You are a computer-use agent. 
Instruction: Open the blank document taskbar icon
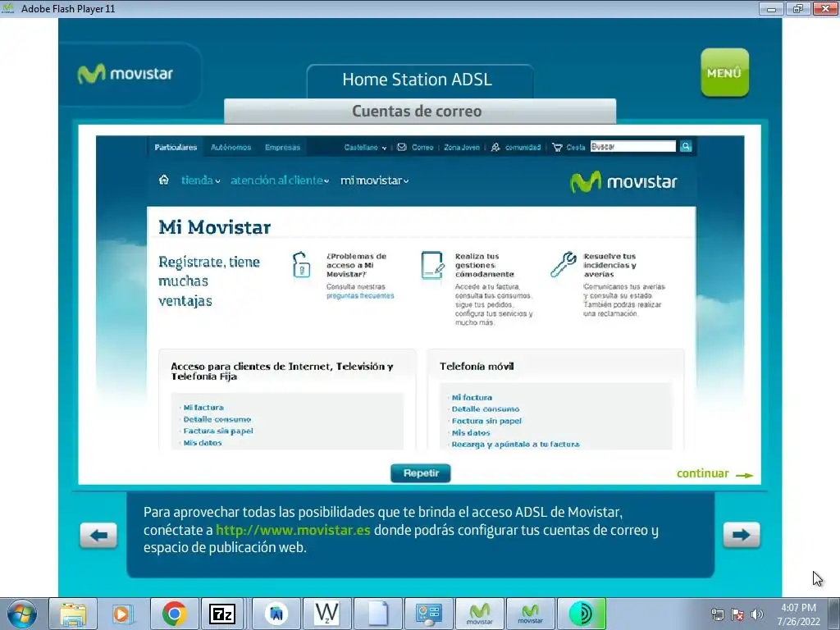tap(377, 614)
